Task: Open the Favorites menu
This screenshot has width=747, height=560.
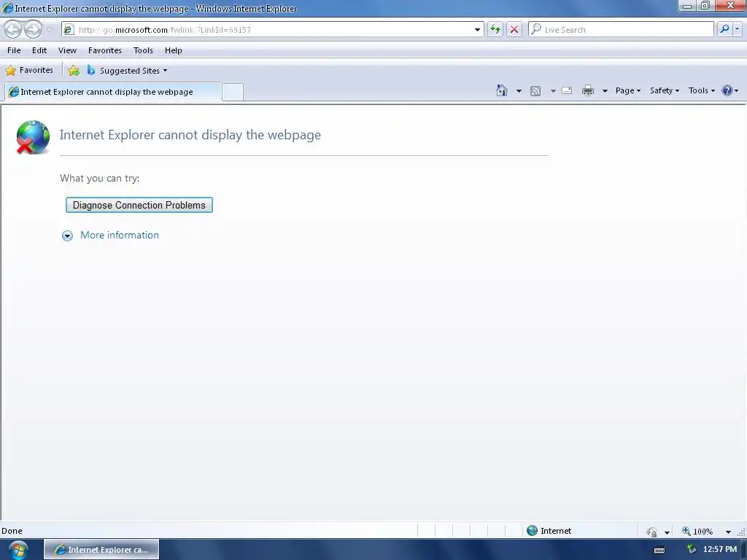Action: point(105,50)
